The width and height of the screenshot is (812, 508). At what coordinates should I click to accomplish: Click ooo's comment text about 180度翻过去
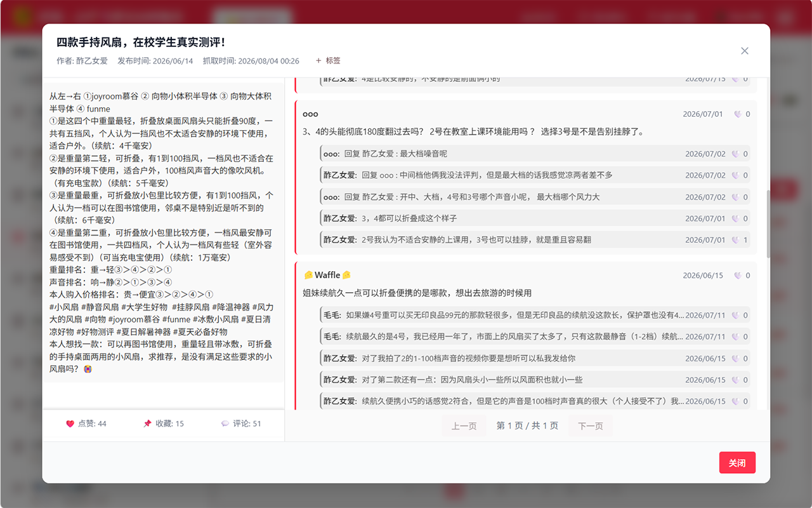pyautogui.click(x=473, y=132)
